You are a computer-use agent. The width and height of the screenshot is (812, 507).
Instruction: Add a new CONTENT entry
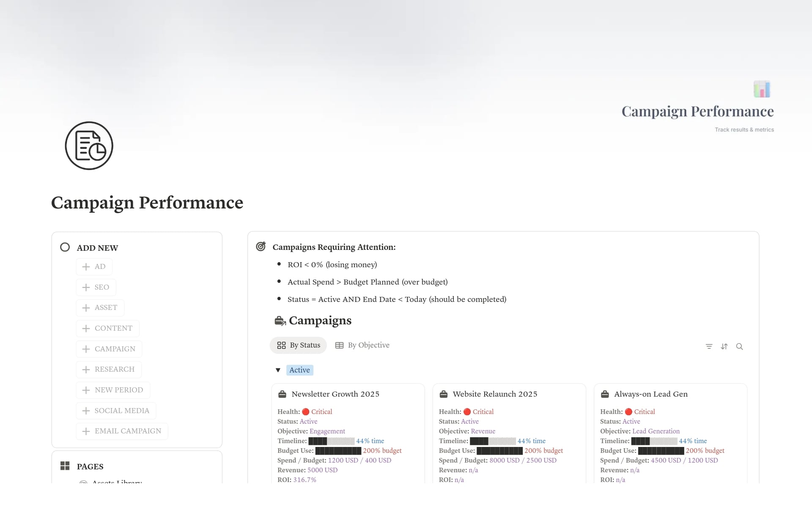[108, 329]
